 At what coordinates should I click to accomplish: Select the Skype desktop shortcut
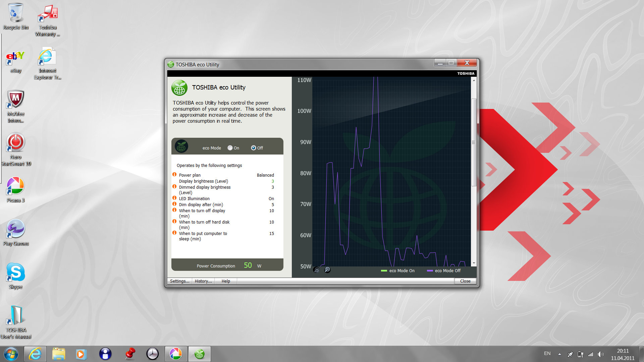[15, 276]
